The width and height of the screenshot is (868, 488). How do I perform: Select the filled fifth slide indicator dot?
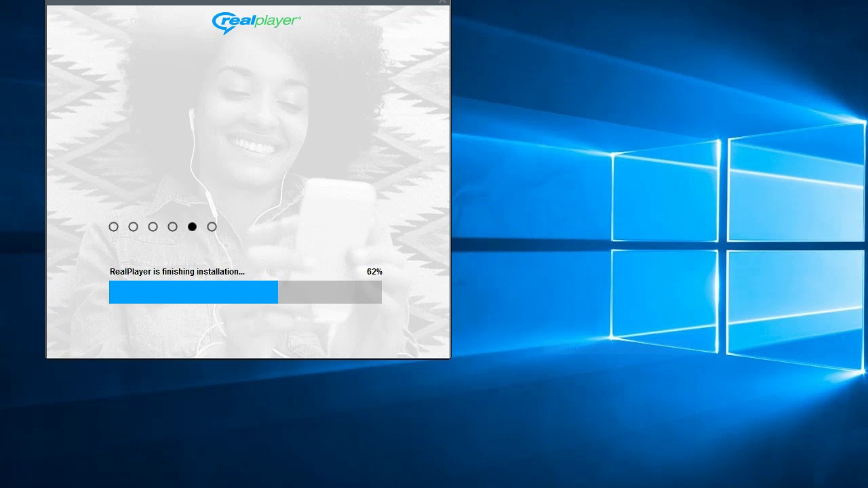(192, 227)
